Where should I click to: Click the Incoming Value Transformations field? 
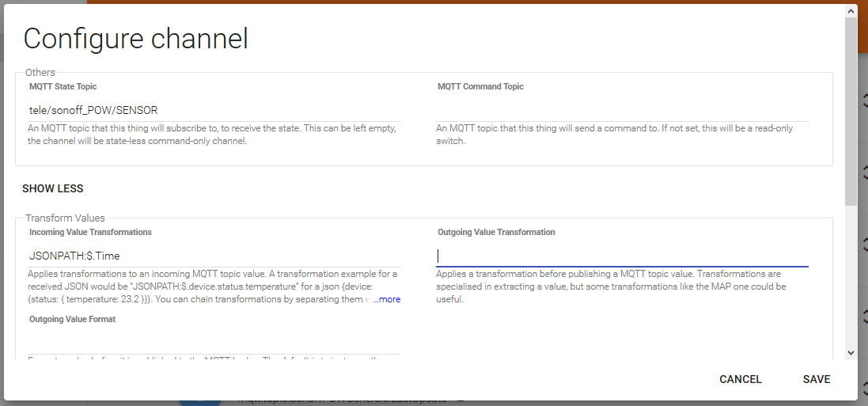[214, 256]
